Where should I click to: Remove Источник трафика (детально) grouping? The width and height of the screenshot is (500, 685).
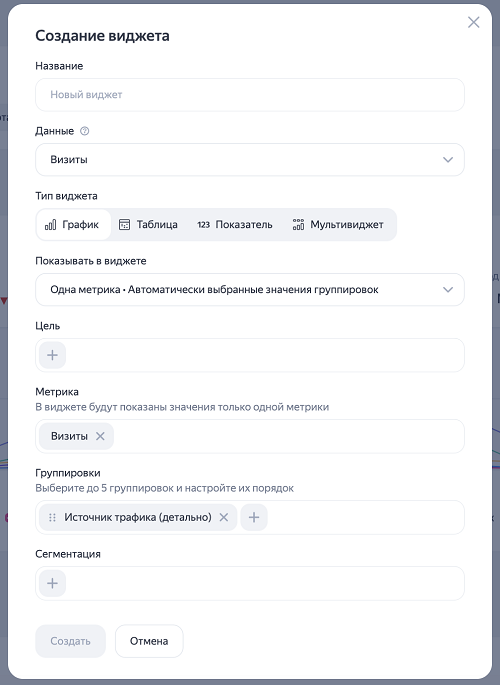coord(224,517)
